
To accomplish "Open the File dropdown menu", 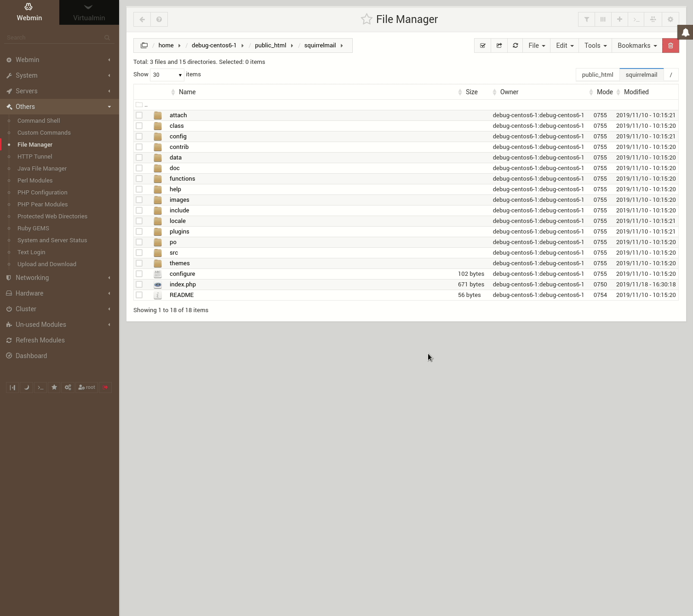I will (x=537, y=46).
